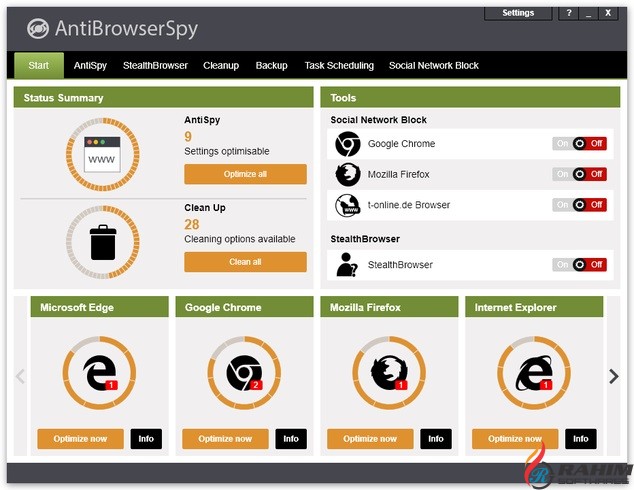Image resolution: width=634 pixels, height=490 pixels.
Task: Open the StealthBrowser tab
Action: (155, 65)
